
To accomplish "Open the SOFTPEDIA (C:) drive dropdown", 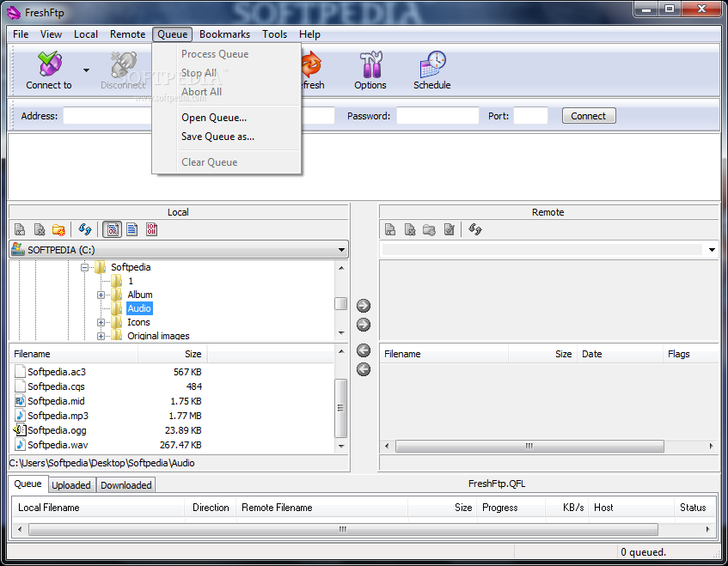I will pos(342,250).
